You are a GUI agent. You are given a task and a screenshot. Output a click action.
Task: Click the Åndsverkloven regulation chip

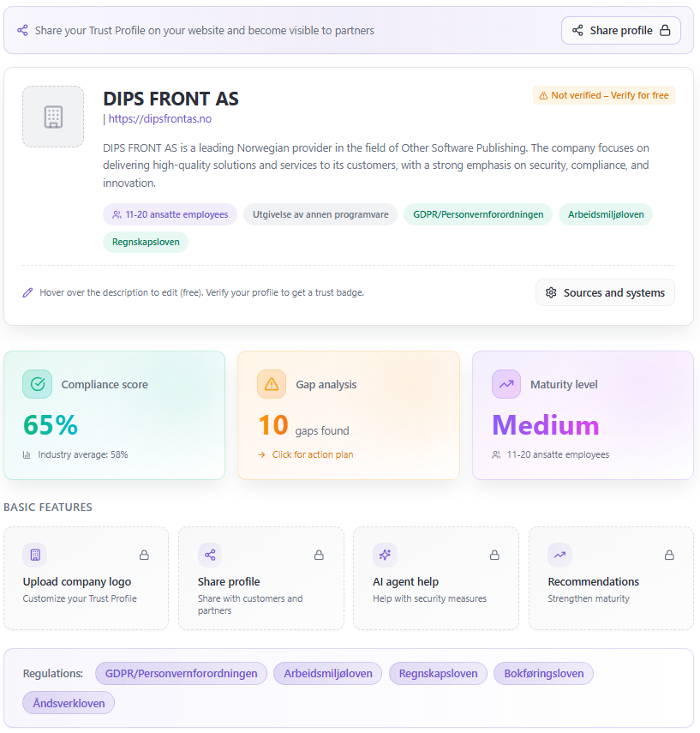point(69,703)
